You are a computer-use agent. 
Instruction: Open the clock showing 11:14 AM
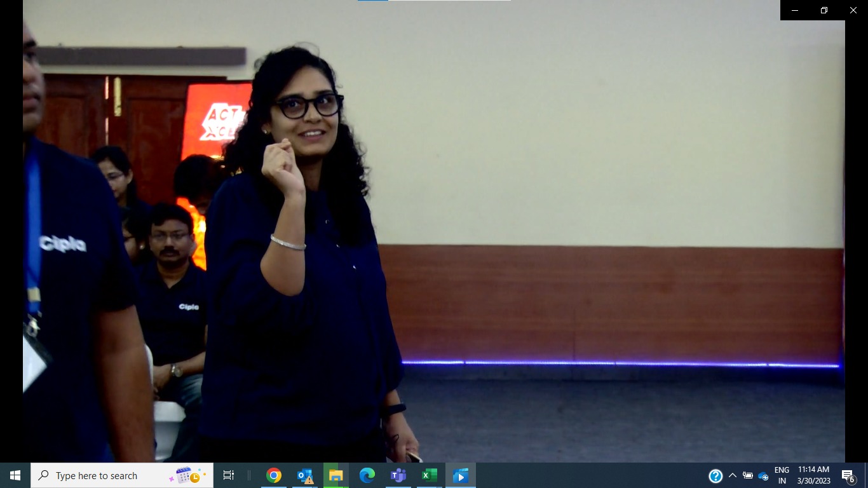(813, 475)
